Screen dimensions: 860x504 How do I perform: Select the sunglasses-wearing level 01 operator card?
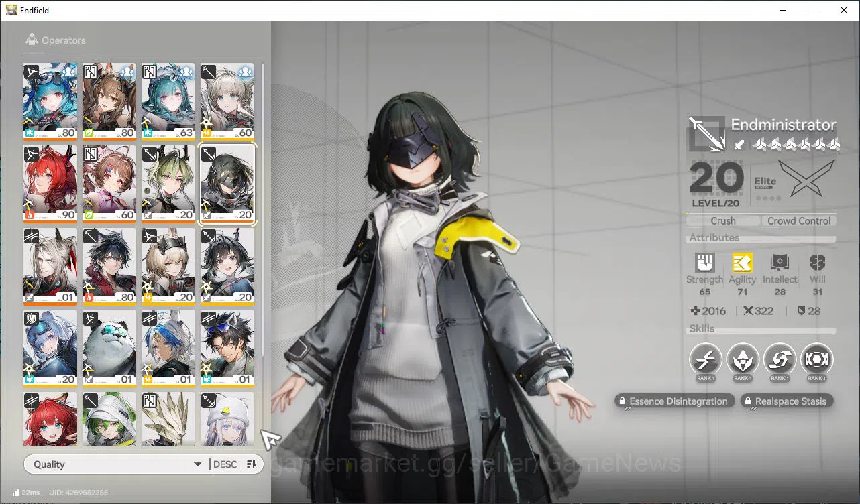coord(227,349)
